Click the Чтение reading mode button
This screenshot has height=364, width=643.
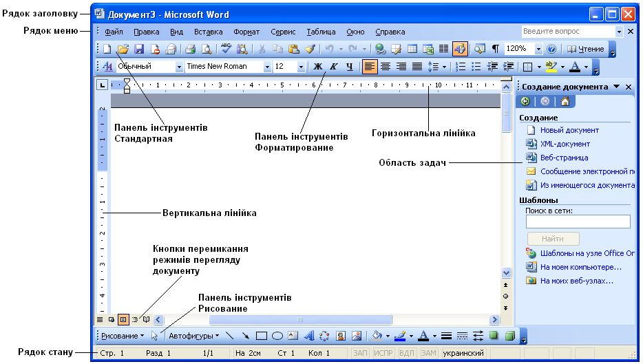585,49
